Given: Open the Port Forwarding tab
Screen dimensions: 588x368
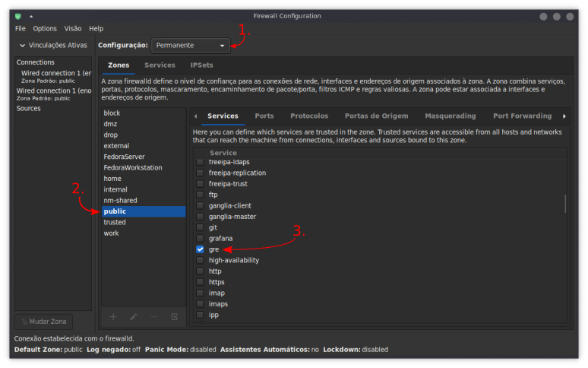Looking at the screenshot, I should tap(522, 116).
